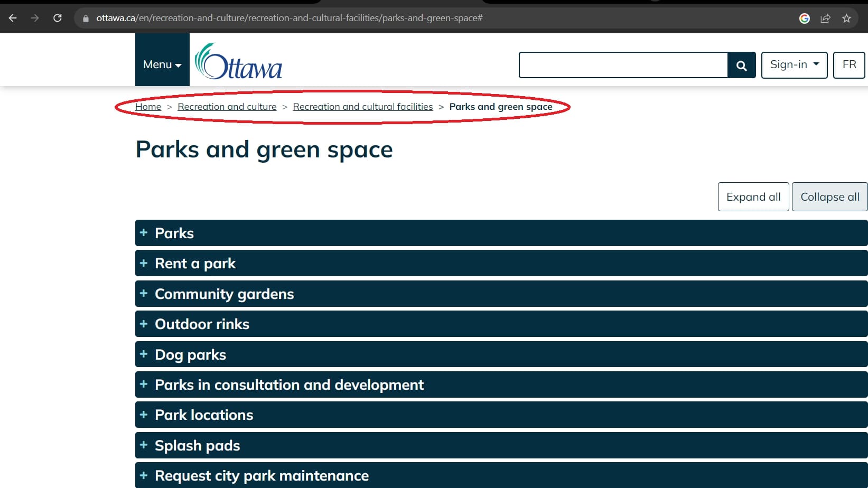Expand the Outdoor rinks section
The height and width of the screenshot is (488, 868).
(x=501, y=324)
